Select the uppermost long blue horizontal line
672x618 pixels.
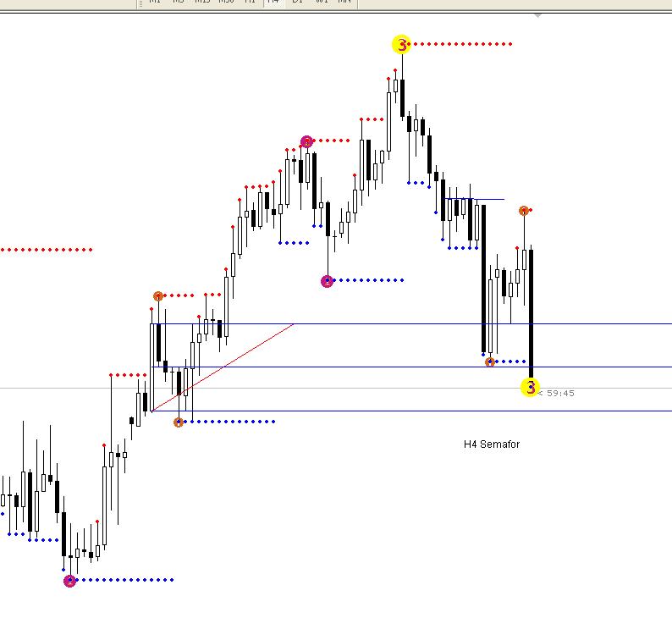(x=411, y=324)
